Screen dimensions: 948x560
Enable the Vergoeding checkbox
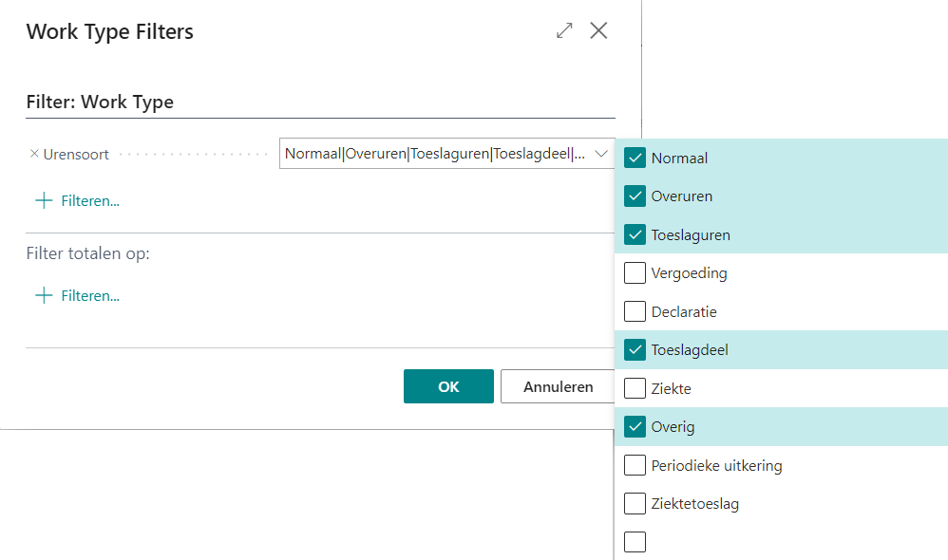[x=635, y=273]
